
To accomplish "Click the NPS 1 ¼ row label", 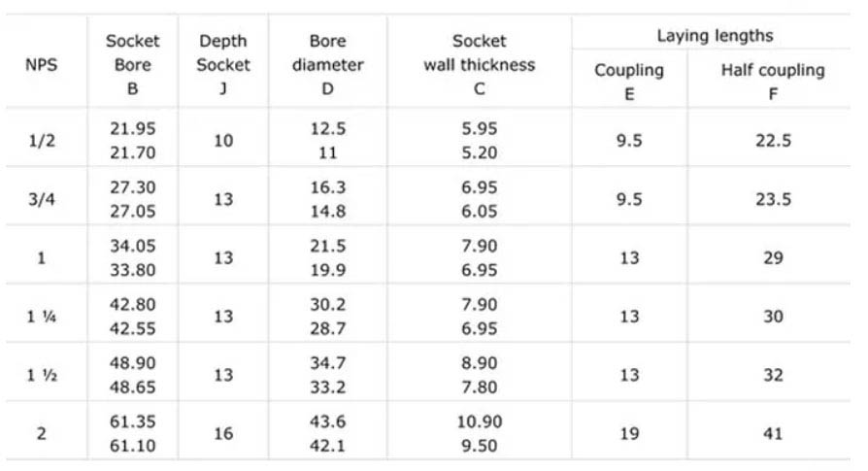I will tap(42, 317).
